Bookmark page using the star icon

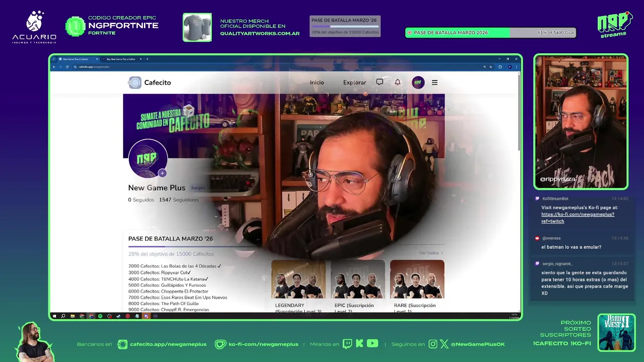(491, 67)
